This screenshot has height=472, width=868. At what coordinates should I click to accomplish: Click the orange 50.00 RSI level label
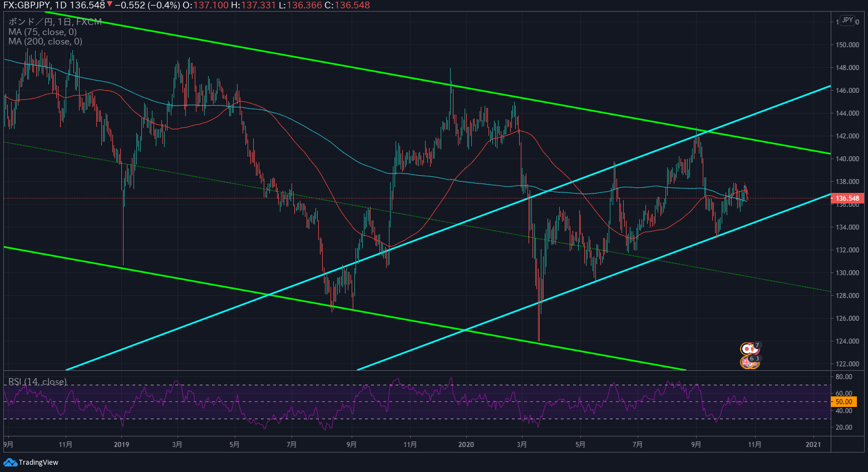844,401
